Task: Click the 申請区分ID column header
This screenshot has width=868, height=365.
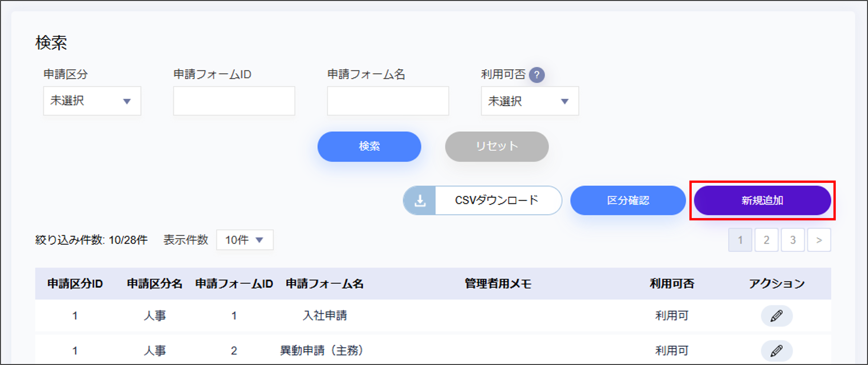Action: [75, 284]
